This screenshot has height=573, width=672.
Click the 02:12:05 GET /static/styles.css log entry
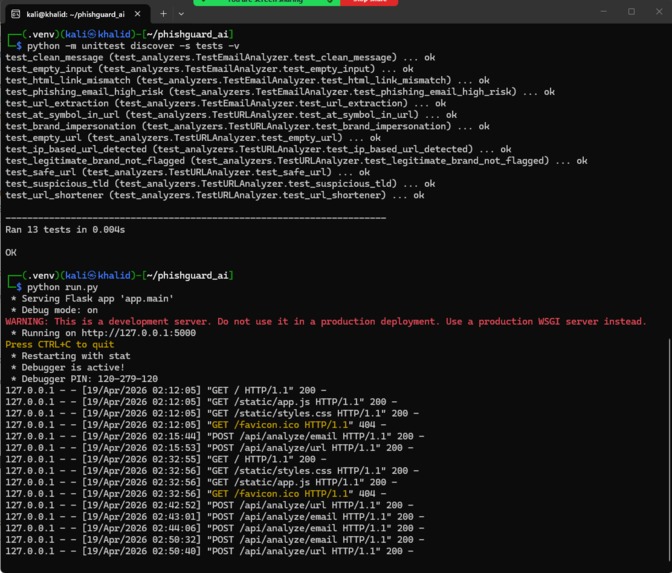(x=212, y=414)
